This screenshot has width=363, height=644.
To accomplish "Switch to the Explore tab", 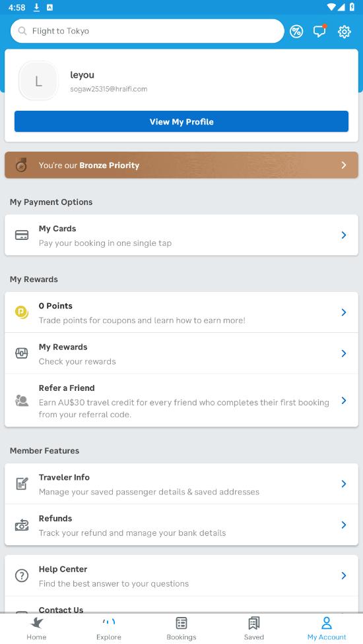I will pos(109,629).
